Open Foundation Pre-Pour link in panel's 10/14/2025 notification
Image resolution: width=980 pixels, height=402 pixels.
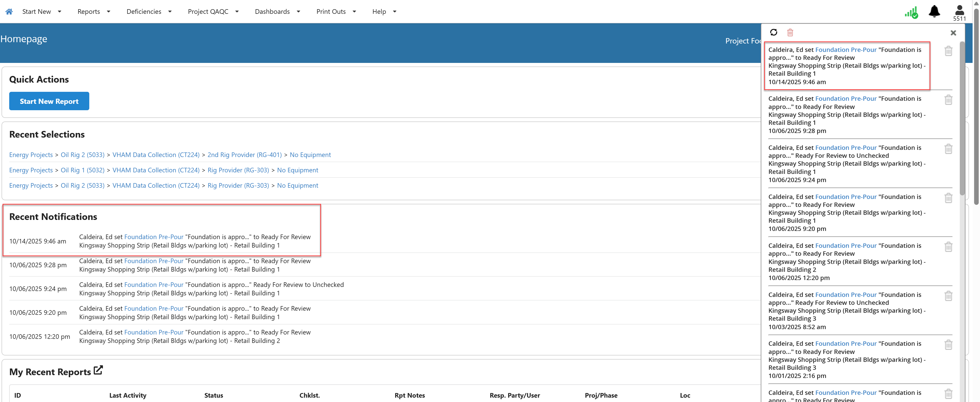[x=846, y=49]
